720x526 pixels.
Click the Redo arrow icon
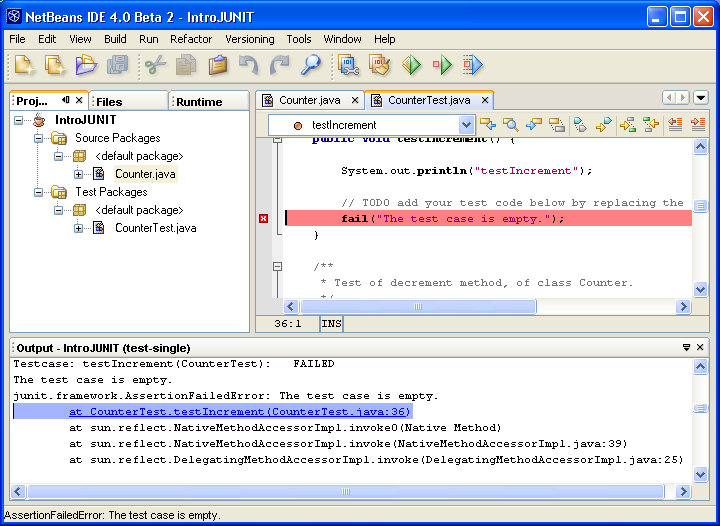pyautogui.click(x=279, y=64)
